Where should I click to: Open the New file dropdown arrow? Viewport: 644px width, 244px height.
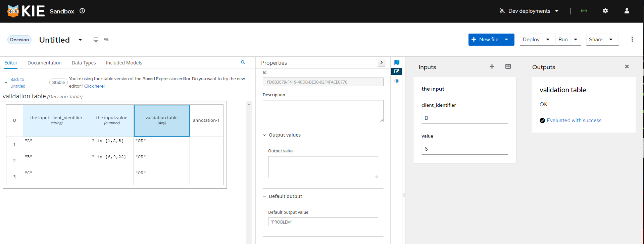coord(506,40)
